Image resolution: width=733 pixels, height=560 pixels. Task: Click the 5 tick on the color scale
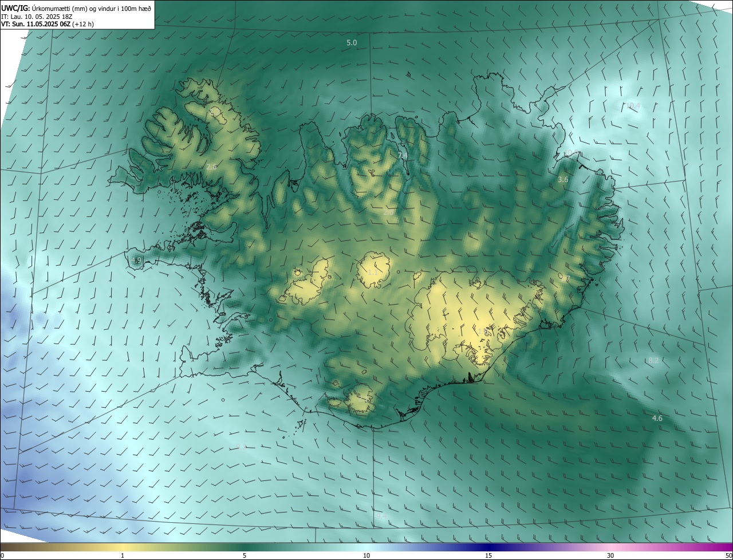245,555
